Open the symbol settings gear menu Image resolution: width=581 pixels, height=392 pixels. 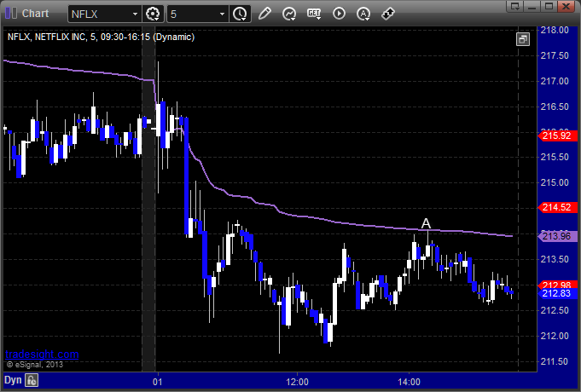click(153, 14)
